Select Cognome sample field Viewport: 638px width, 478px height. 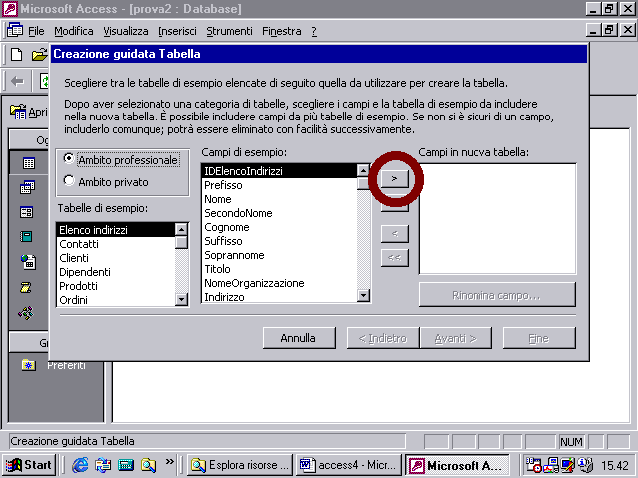pos(279,227)
